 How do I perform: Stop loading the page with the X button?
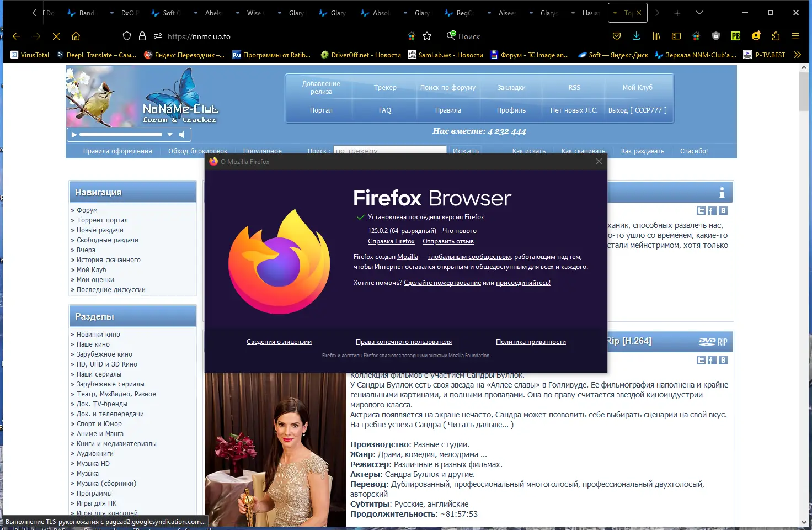tap(56, 36)
